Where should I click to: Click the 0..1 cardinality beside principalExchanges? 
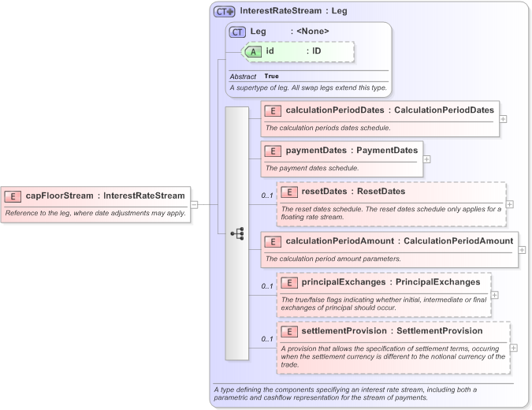[267, 286]
